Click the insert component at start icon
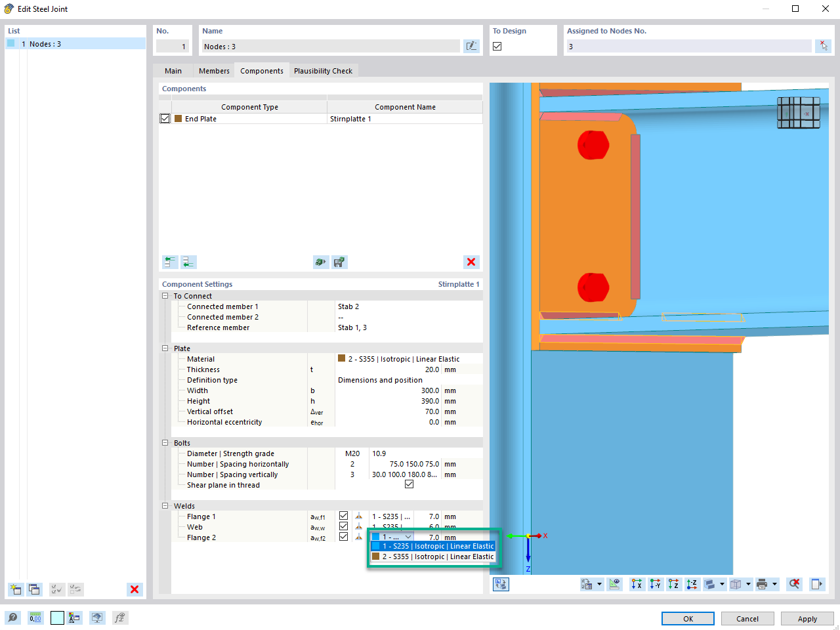The width and height of the screenshot is (840, 630). coord(170,262)
